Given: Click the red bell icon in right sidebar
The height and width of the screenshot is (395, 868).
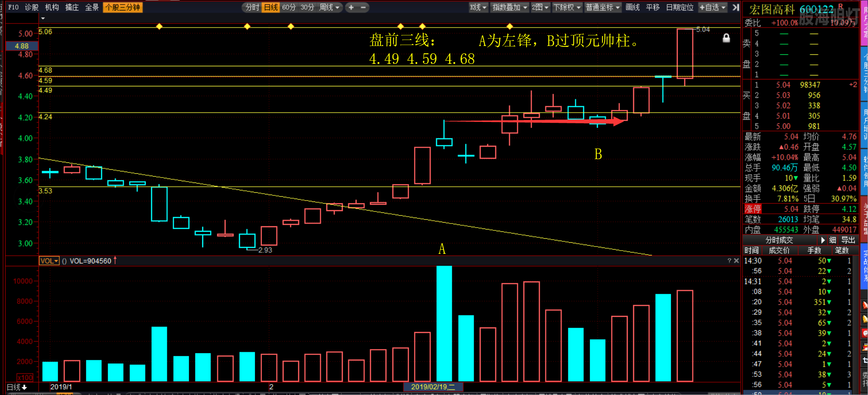Looking at the screenshot, I should point(864,305).
